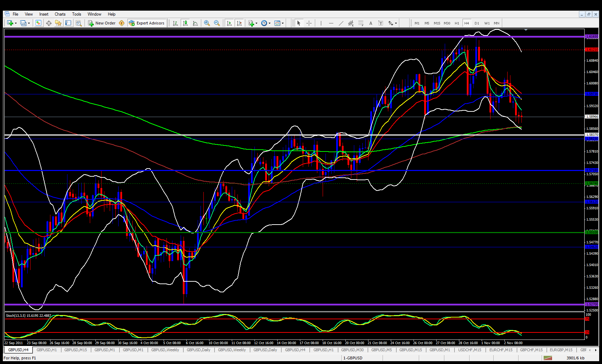Switch to the M30 timeframe
Screen dimensions: 602x364
point(447,23)
